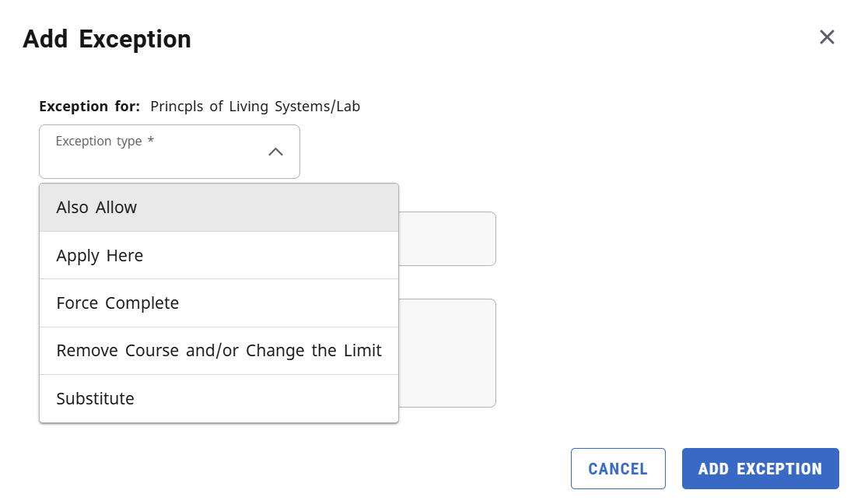Focus the upper field behind the dropdown list
This screenshot has width=854, height=504.
click(x=447, y=239)
